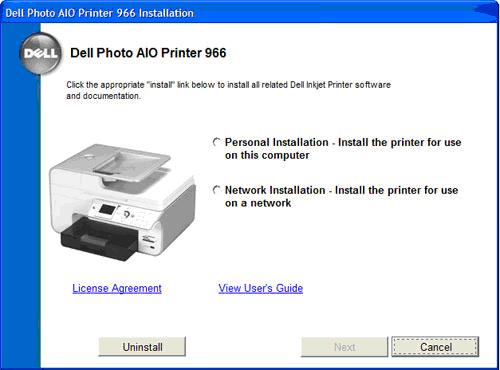The height and width of the screenshot is (370, 500).
Task: Click the disabled Next button
Action: (345, 347)
